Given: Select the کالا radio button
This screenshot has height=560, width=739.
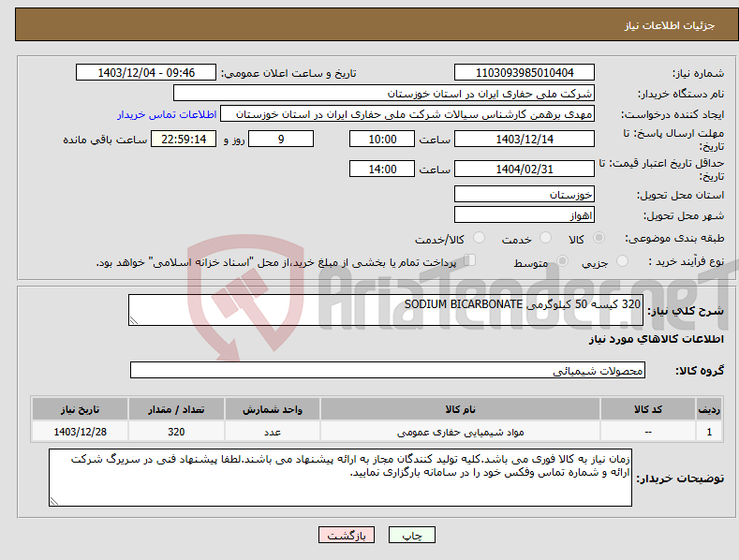Looking at the screenshot, I should (599, 238).
